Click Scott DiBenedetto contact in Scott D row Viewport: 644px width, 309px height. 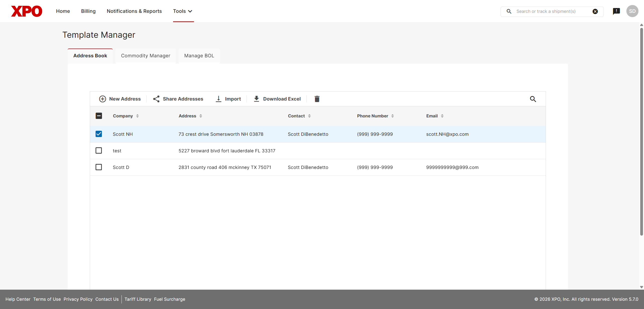[308, 167]
